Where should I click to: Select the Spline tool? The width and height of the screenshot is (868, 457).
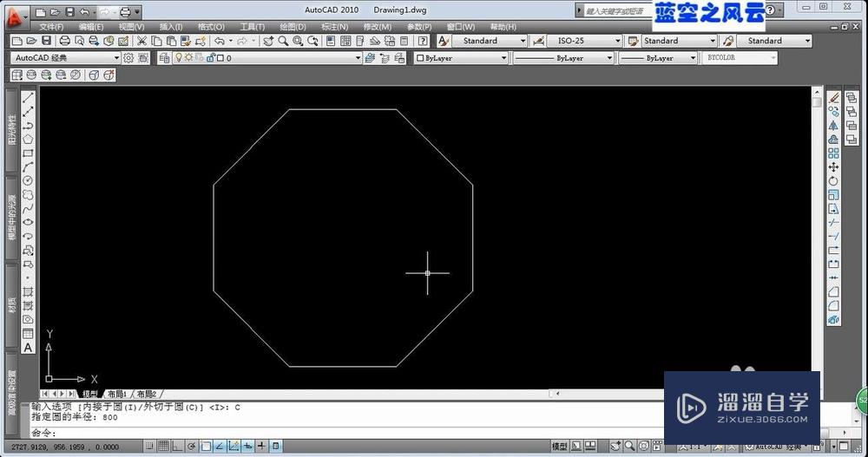(28, 209)
